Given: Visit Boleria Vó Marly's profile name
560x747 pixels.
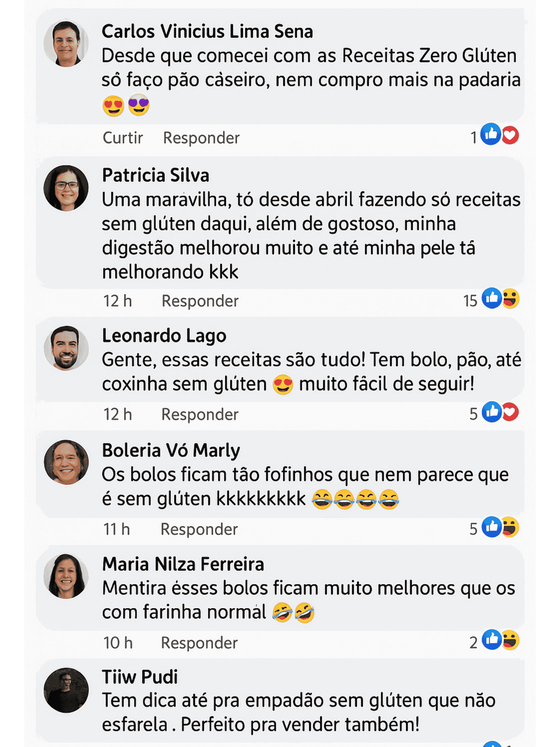Looking at the screenshot, I should pos(171,450).
